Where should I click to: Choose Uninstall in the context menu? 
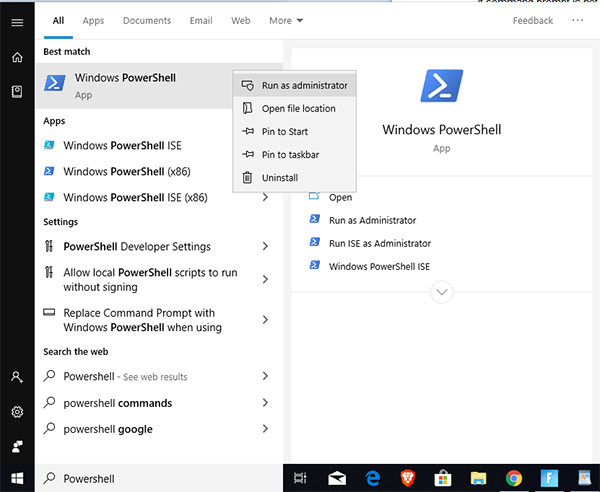click(295, 178)
